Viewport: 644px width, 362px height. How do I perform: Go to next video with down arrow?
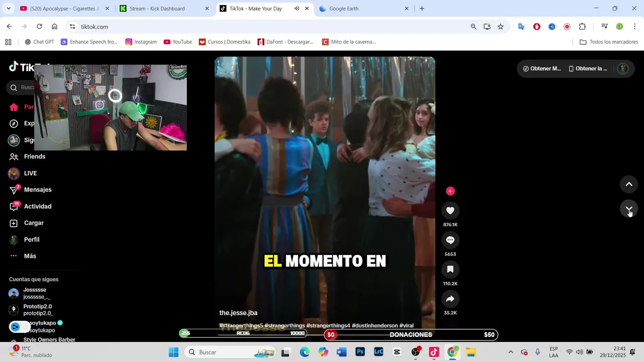(x=629, y=209)
